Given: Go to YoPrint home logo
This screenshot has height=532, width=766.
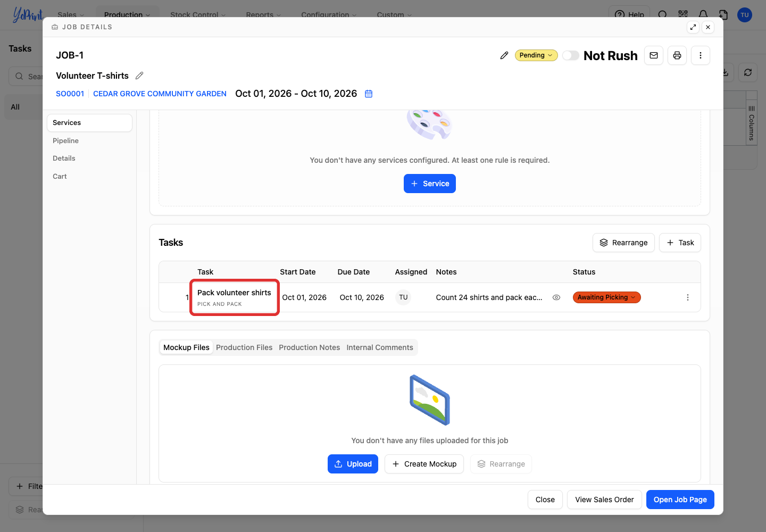Looking at the screenshot, I should click(x=28, y=15).
